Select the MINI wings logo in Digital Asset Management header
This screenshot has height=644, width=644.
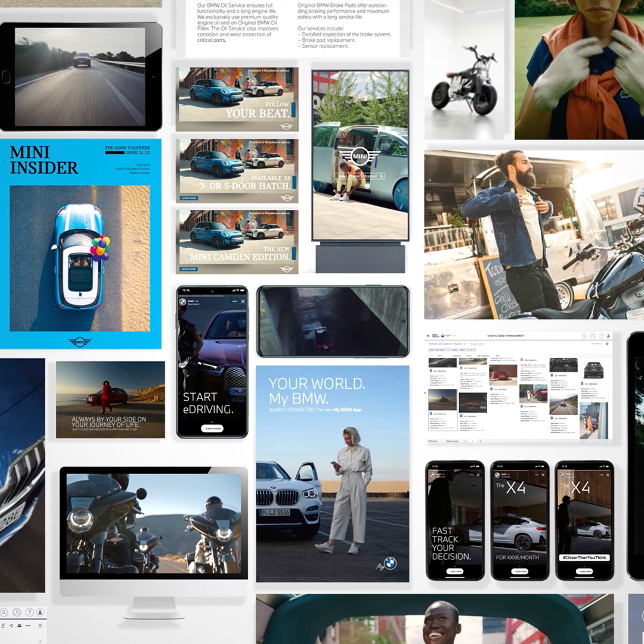tap(448, 336)
